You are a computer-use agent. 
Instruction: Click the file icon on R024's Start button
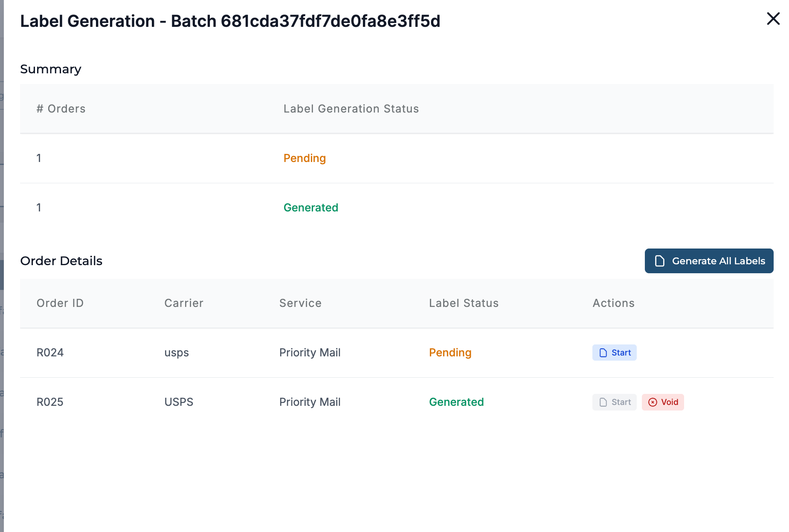(x=603, y=353)
